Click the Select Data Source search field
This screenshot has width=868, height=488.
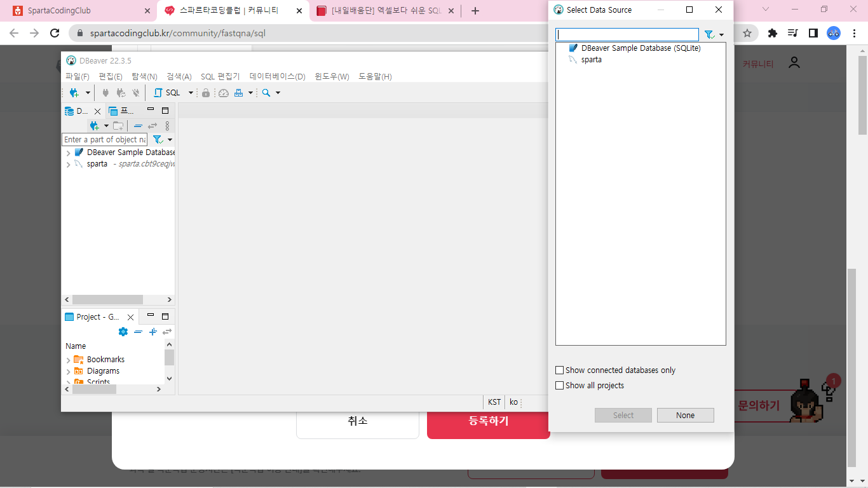tap(627, 35)
